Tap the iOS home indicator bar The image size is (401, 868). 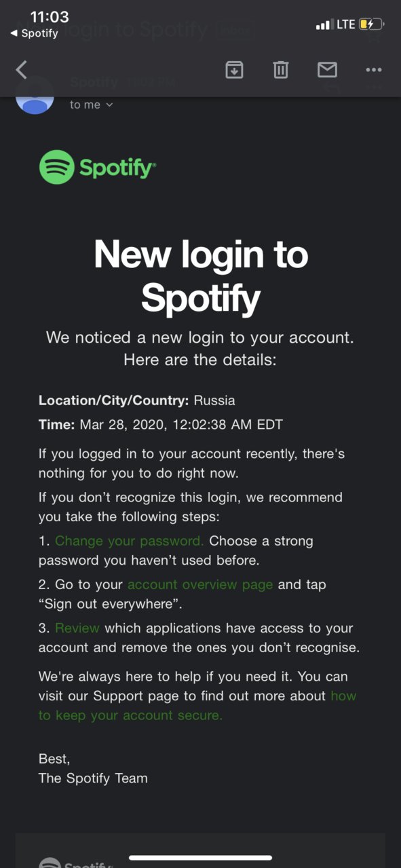(200, 858)
